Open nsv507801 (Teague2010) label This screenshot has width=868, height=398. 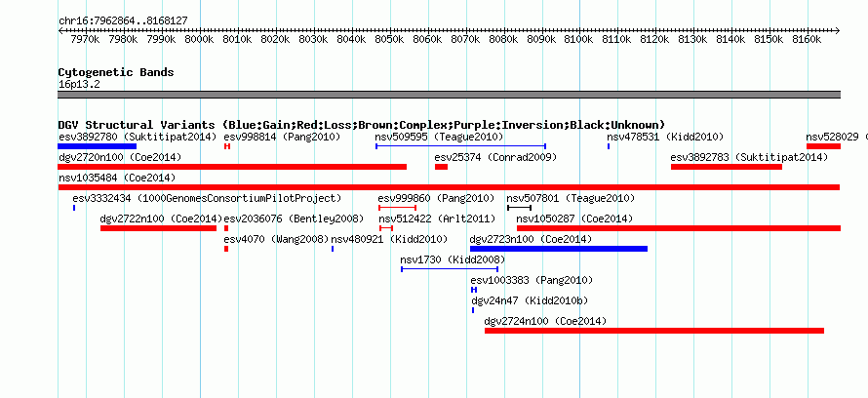(x=571, y=198)
